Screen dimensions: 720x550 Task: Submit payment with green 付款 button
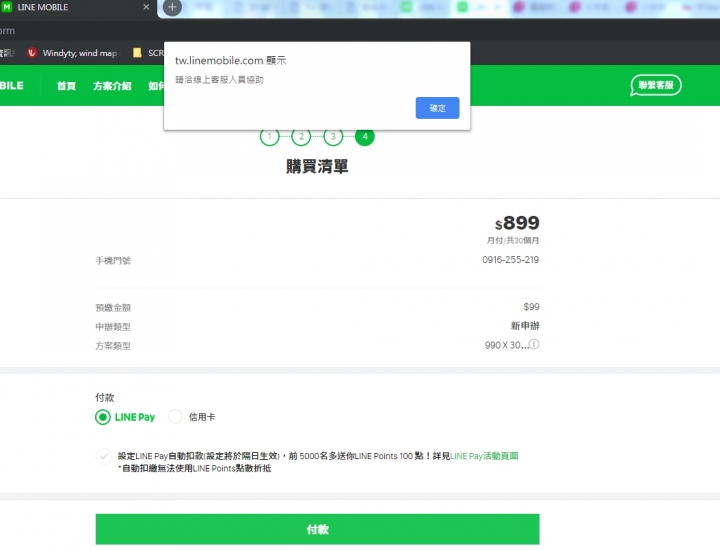pyautogui.click(x=317, y=529)
